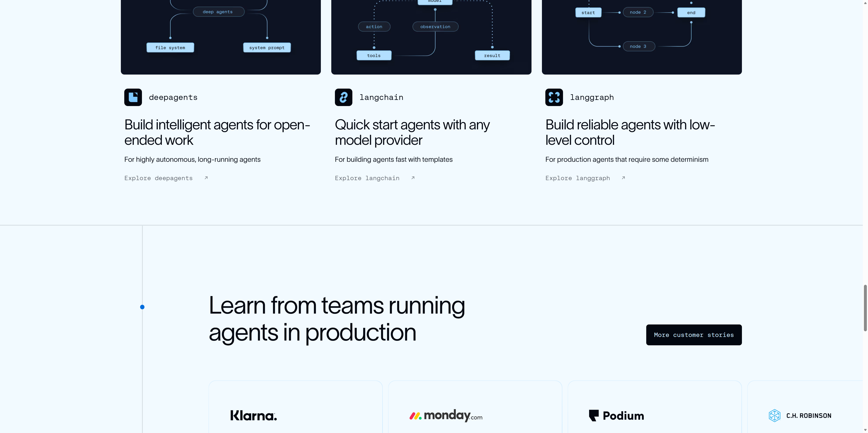
Task: Click the 'langgraph' product name text
Action: 592,97
